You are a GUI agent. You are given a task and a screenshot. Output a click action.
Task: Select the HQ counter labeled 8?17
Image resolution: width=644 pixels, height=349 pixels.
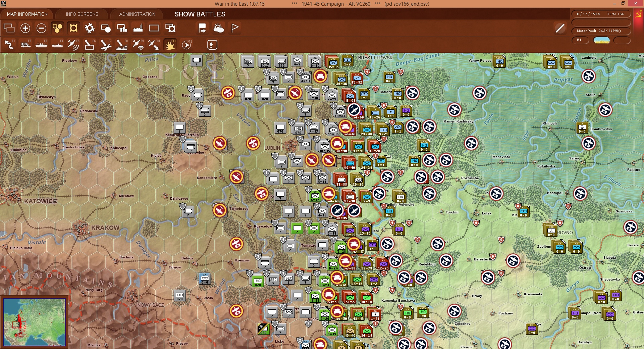click(265, 61)
